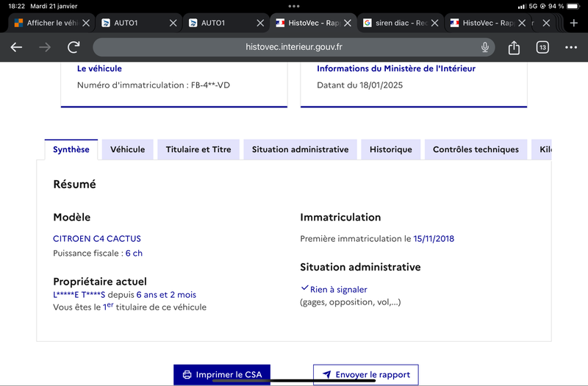The width and height of the screenshot is (588, 386).
Task: Click the Résumé heading
Action: coord(74,185)
